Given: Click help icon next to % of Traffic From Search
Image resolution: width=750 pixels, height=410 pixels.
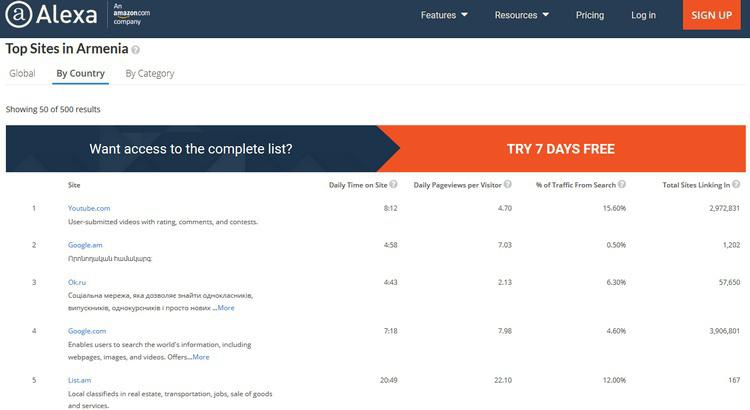Looking at the screenshot, I should tap(621, 185).
